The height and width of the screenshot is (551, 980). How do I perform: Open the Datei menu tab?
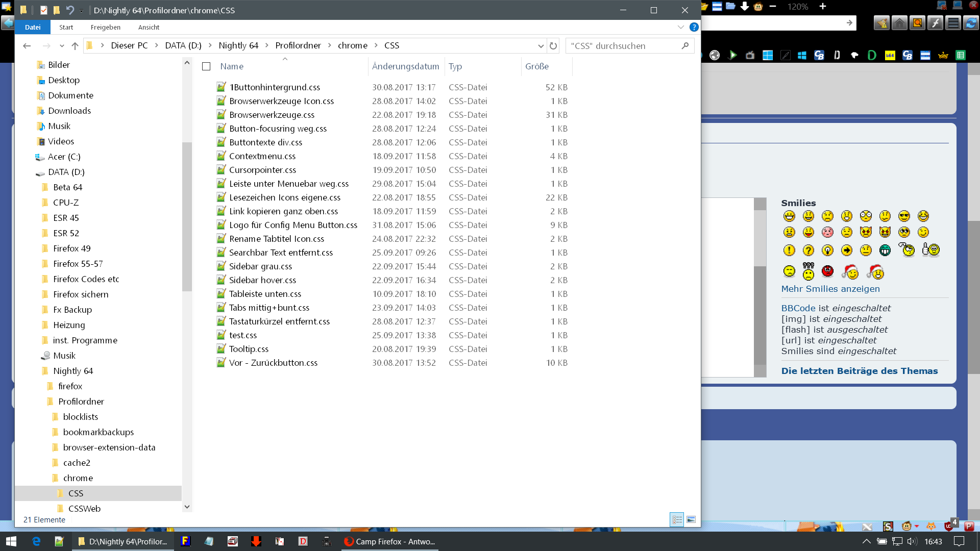pyautogui.click(x=33, y=28)
